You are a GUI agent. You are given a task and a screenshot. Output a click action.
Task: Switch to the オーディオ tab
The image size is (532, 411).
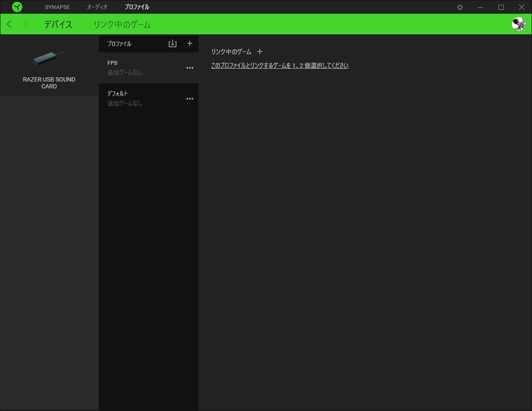point(97,7)
